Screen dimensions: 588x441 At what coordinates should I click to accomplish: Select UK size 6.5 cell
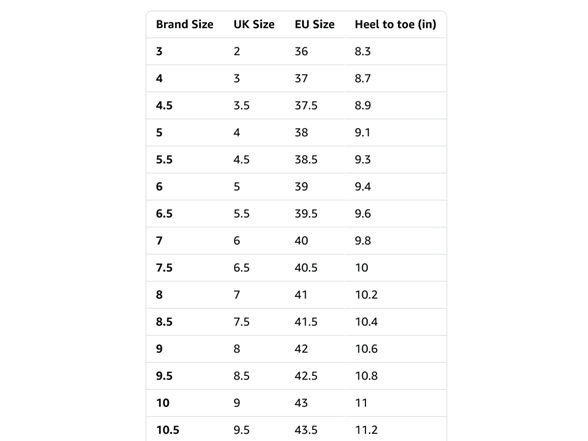(x=241, y=267)
